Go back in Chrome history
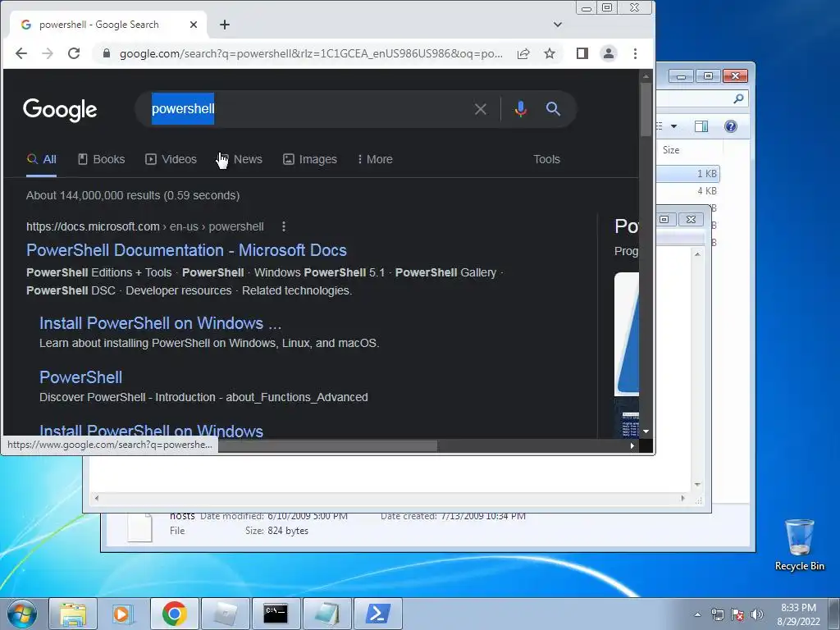 [x=21, y=53]
